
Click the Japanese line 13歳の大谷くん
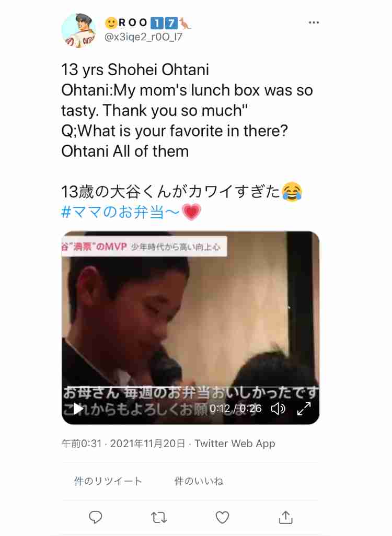pos(181,191)
